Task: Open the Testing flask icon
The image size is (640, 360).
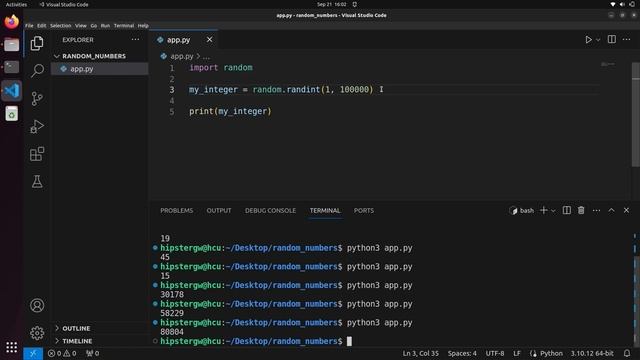Action: (37, 182)
